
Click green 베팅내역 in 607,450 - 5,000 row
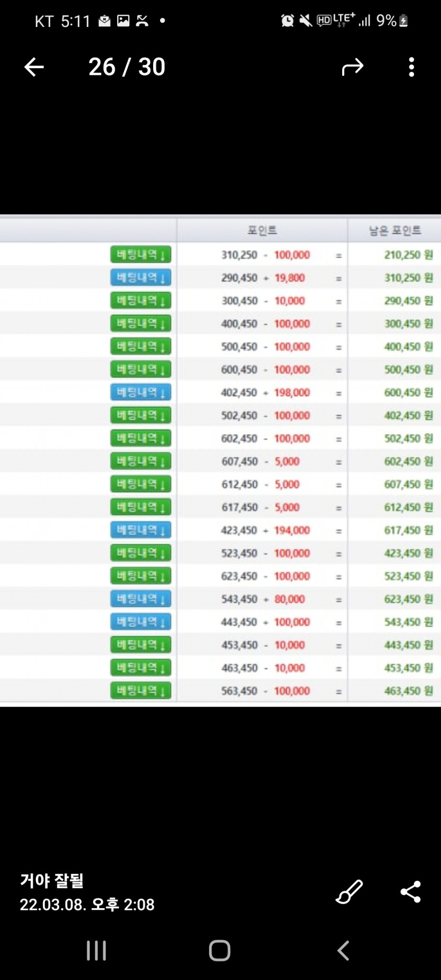tap(140, 461)
